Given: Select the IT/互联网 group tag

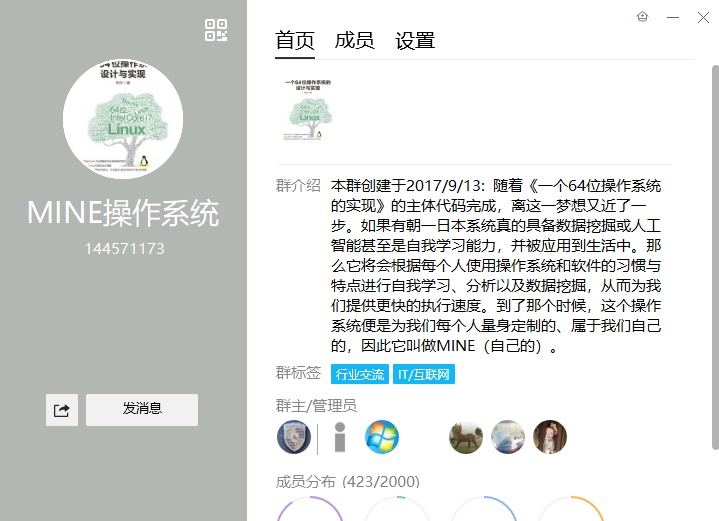Looking at the screenshot, I should coord(424,374).
